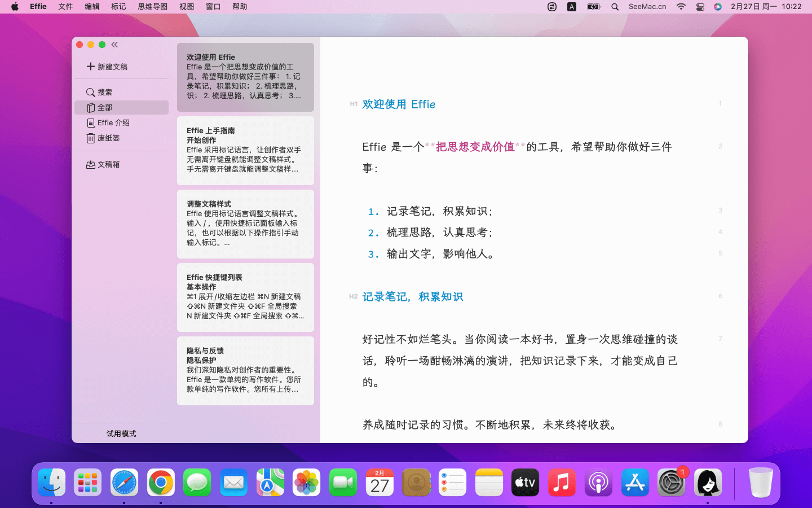Click the H2 heading 记录笔记，积累知识
812x508 pixels.
(413, 297)
